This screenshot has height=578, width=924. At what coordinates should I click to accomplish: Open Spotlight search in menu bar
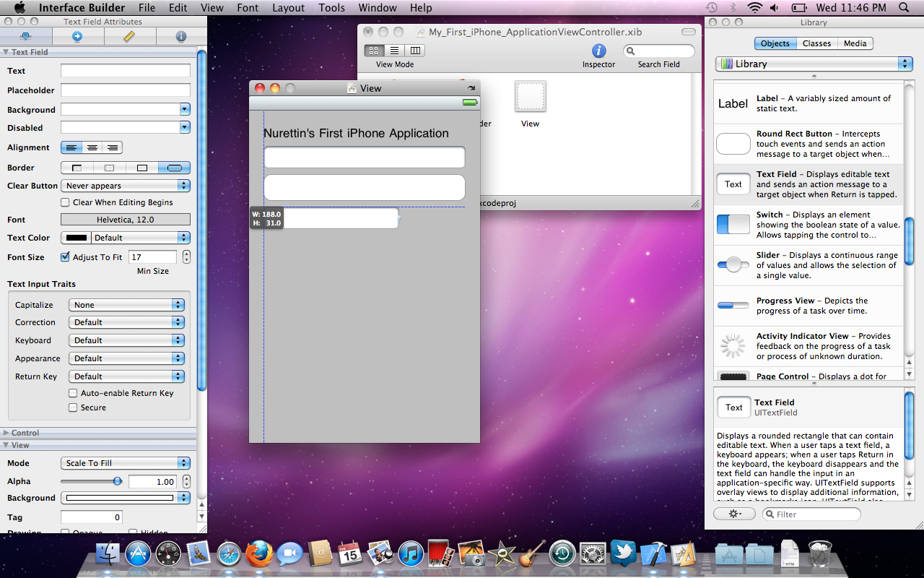[905, 8]
